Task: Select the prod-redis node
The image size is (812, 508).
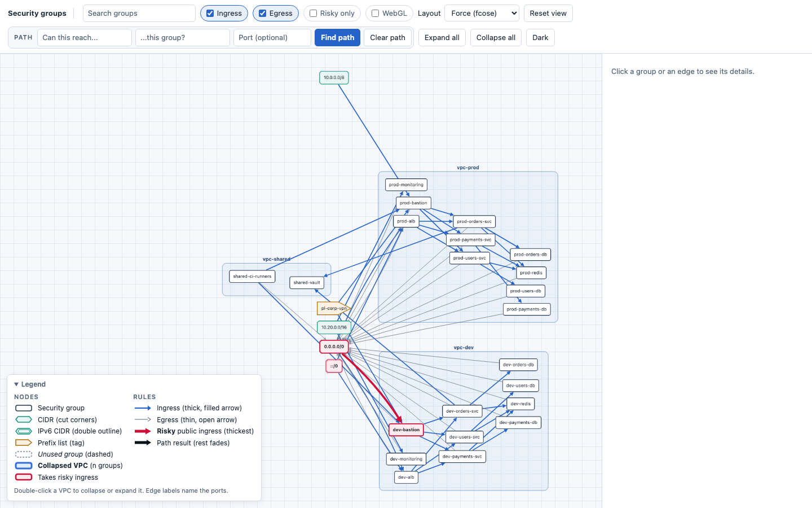Action: pyautogui.click(x=531, y=273)
